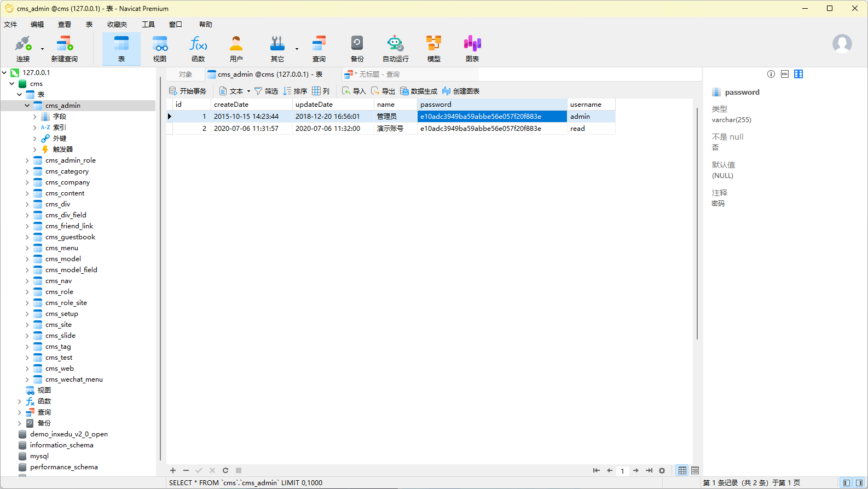The width and height of the screenshot is (868, 489).
Task: Click the add record plus icon
Action: pyautogui.click(x=173, y=470)
